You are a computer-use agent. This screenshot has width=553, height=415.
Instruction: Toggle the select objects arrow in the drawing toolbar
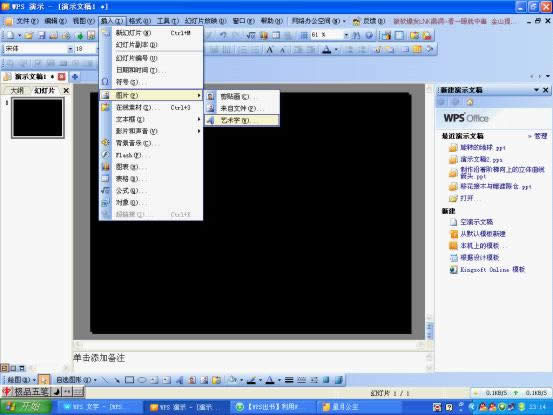(44, 380)
